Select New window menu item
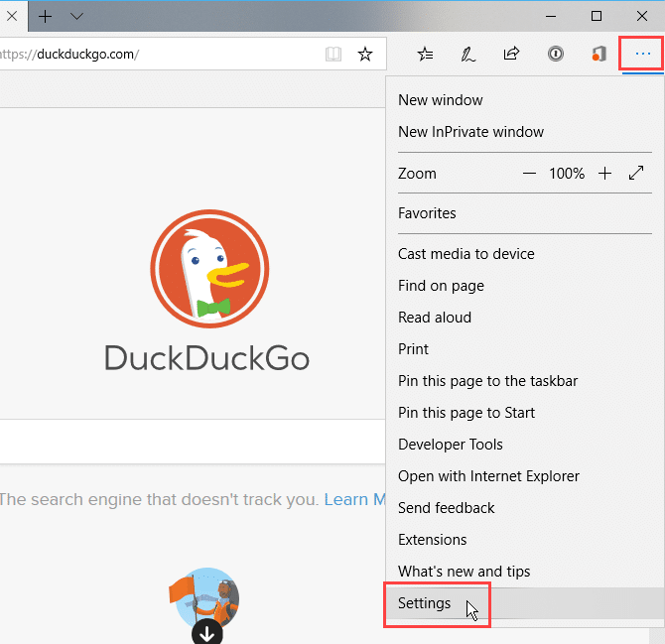665x644 pixels. [x=525, y=100]
